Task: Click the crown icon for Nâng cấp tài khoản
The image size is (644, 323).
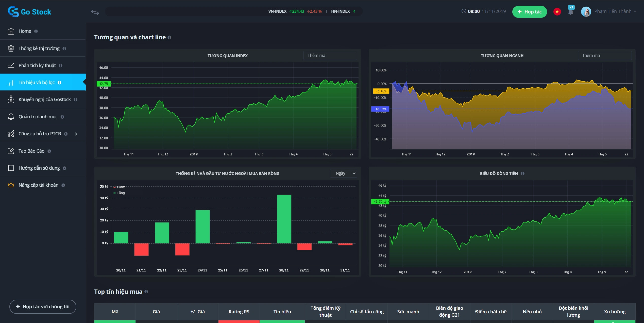Action: click(11, 185)
